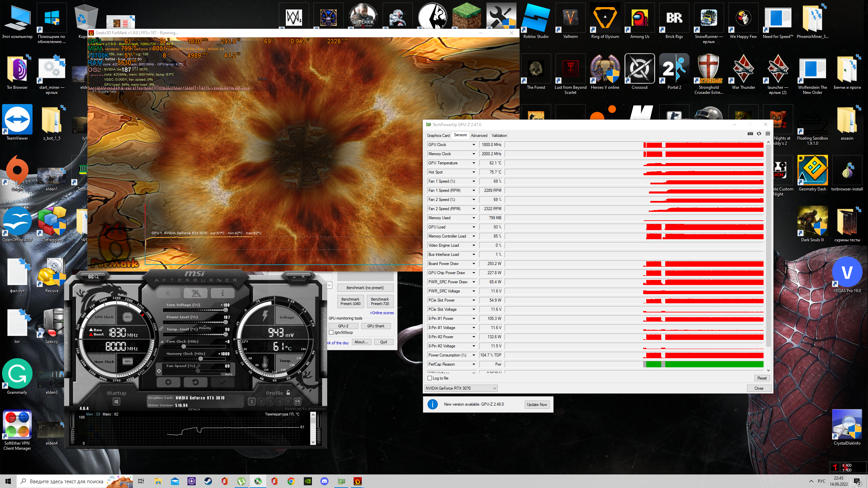Image resolution: width=868 pixels, height=488 pixels.
Task: Enable the Log to file checkbox
Action: [430, 378]
